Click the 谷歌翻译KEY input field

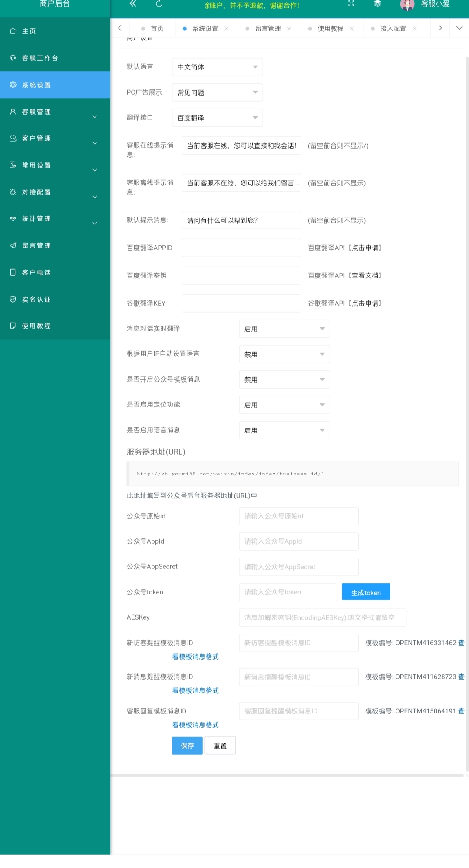click(241, 303)
